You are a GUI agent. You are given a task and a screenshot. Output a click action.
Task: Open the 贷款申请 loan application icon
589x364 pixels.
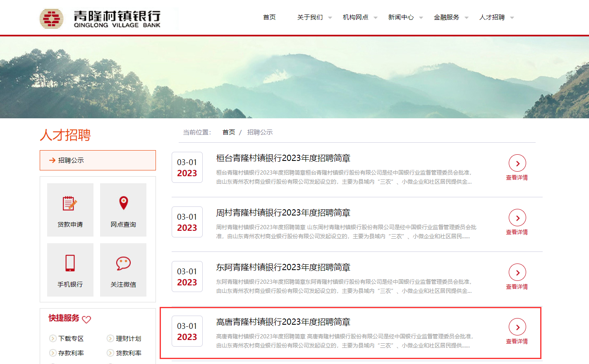coord(70,203)
